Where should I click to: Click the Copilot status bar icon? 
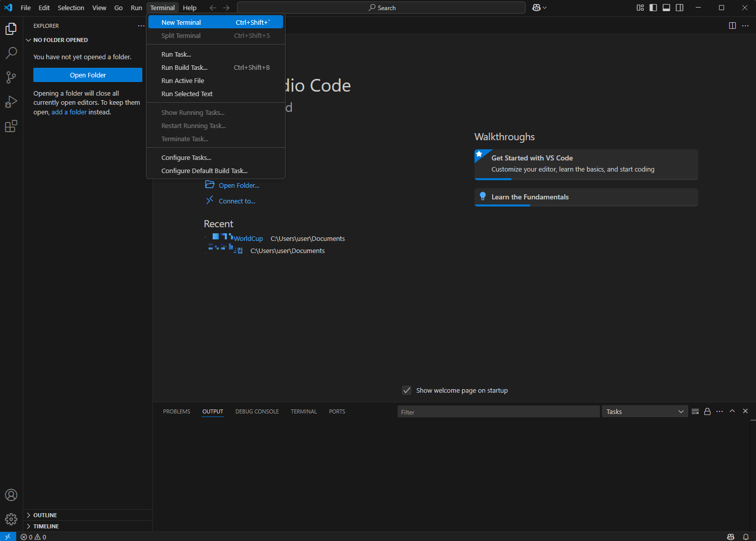(730, 537)
